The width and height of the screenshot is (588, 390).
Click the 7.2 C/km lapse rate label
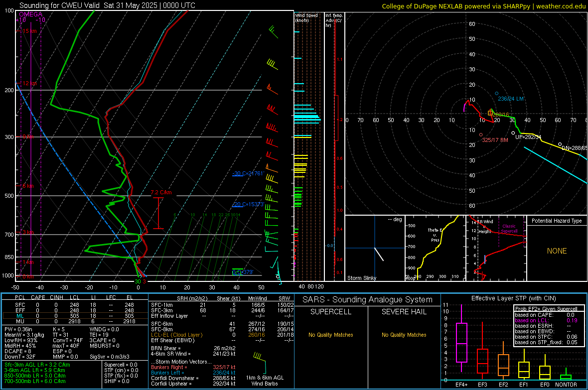[x=161, y=192]
